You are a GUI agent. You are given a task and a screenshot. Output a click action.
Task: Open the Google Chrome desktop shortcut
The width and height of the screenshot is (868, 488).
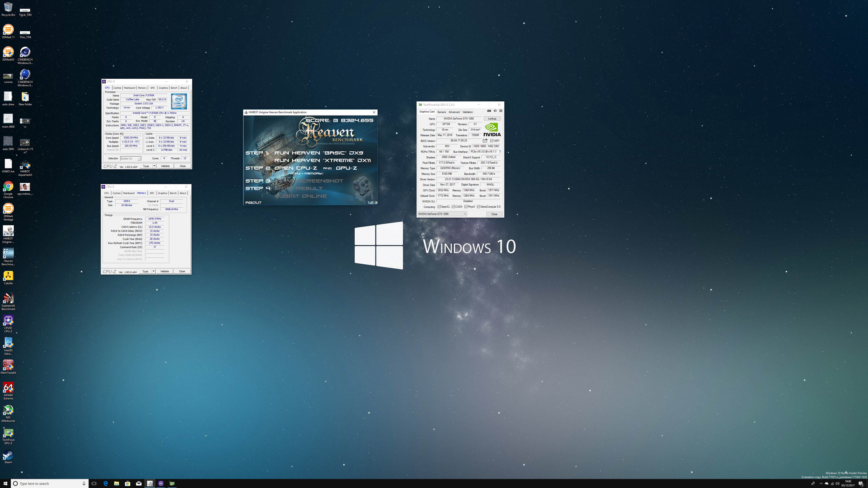click(x=8, y=190)
